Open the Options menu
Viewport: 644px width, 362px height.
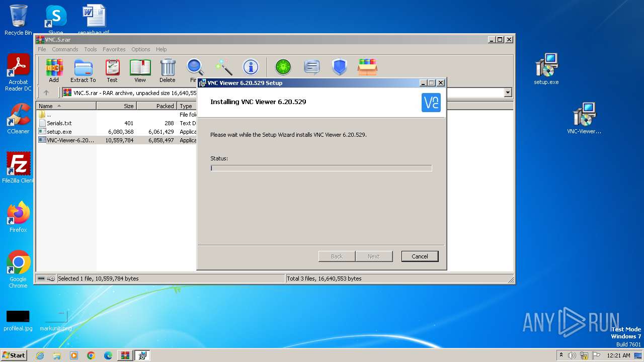[141, 49]
